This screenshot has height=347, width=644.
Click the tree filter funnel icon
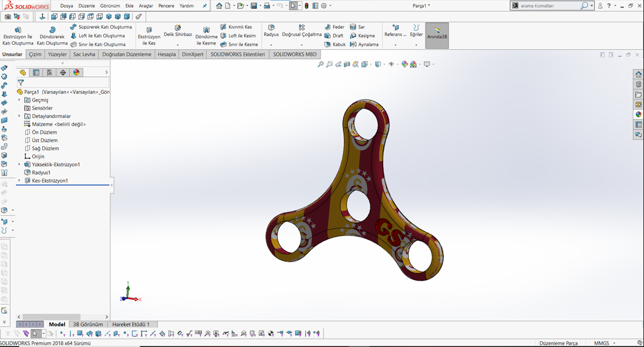(21, 83)
